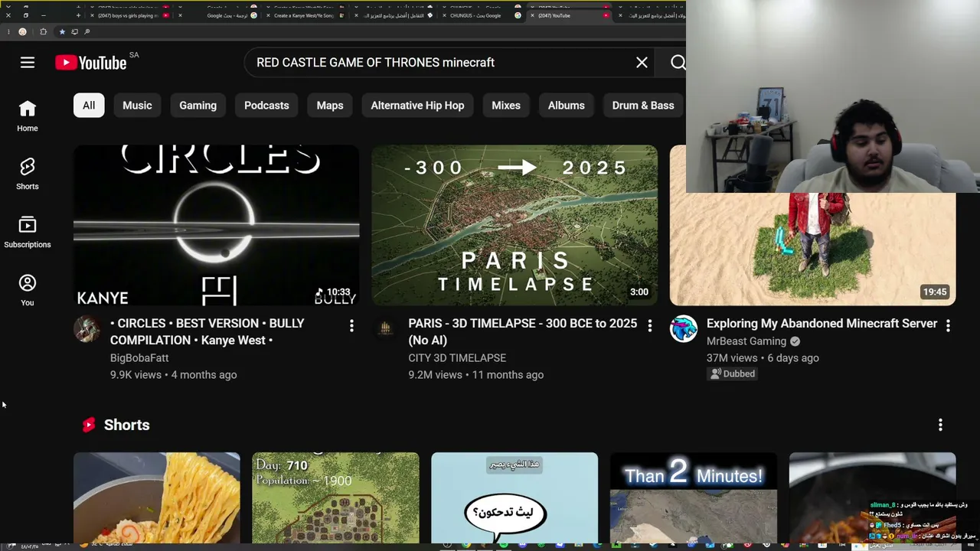
Task: Open the Day 710 population Short
Action: [x=336, y=497]
